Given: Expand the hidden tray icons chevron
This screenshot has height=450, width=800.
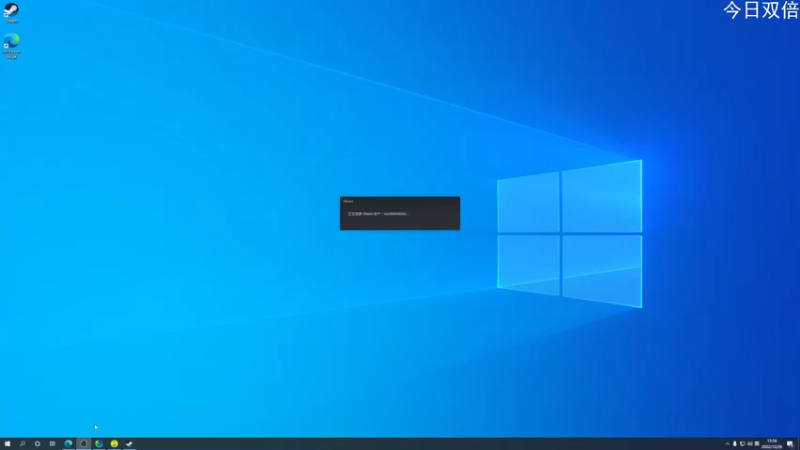Looking at the screenshot, I should 728,444.
